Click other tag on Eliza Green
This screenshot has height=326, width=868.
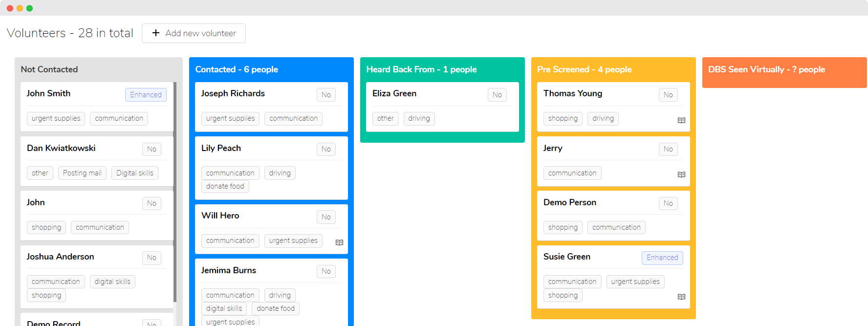pos(386,119)
